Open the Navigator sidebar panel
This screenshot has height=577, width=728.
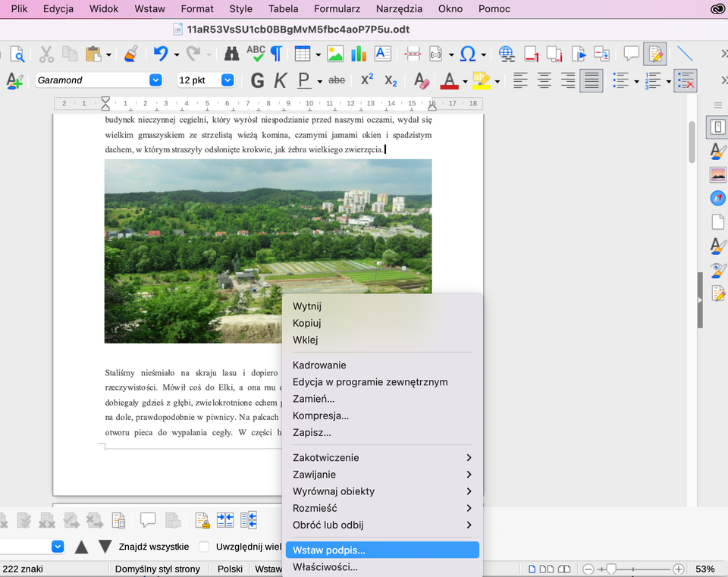717,197
